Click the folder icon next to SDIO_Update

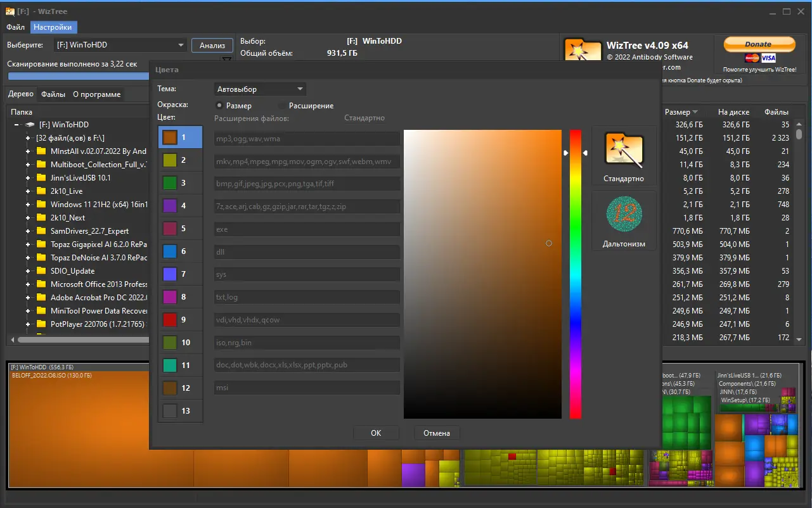(40, 270)
